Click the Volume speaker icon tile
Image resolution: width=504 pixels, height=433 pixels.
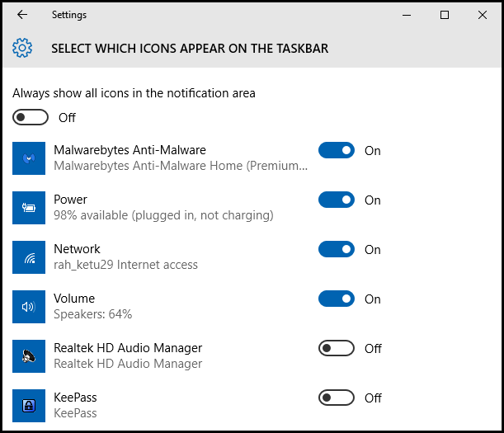(29, 307)
